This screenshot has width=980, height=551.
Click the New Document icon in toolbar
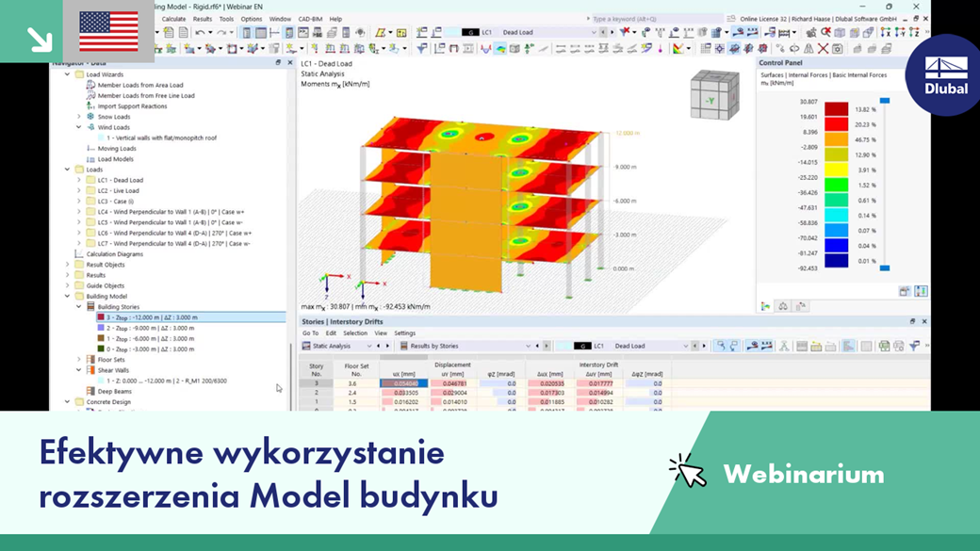click(x=170, y=32)
